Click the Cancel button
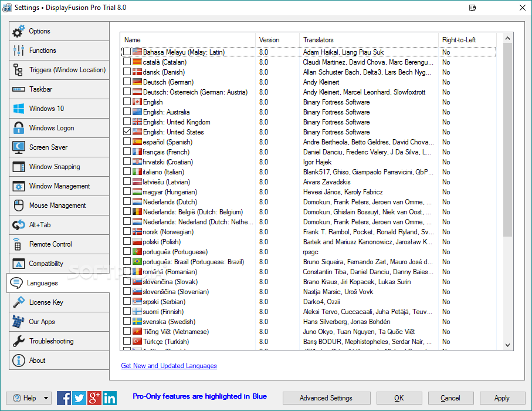Screen dimensions: 532x411 coord(450,398)
